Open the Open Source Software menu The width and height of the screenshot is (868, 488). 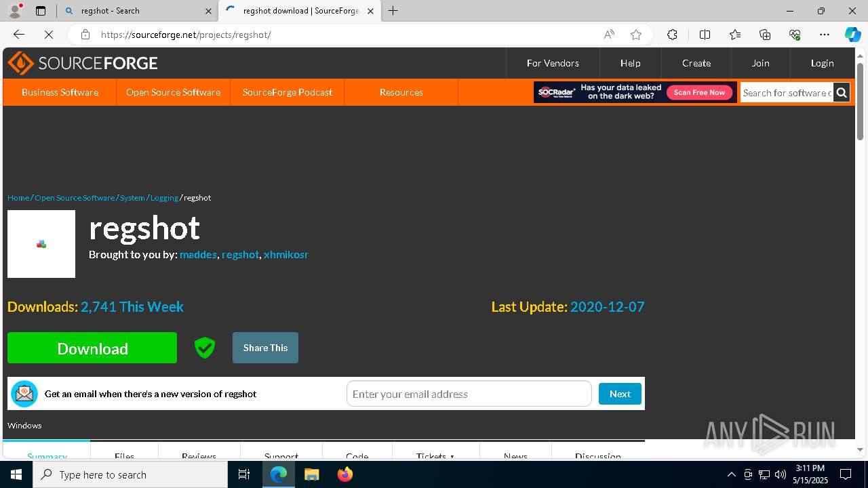pyautogui.click(x=173, y=92)
